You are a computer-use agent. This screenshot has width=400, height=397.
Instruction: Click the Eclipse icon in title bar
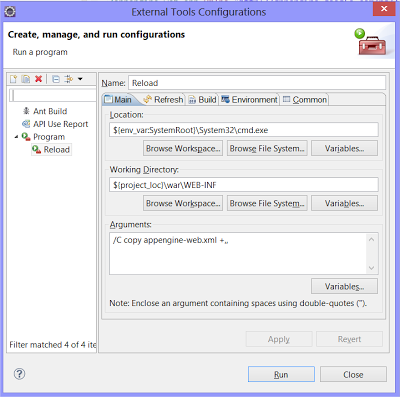(10, 12)
